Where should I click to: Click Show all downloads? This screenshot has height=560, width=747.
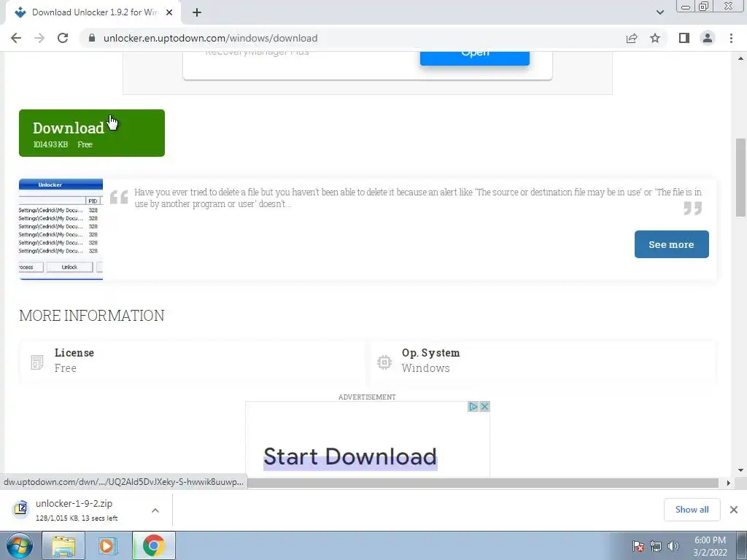pyautogui.click(x=692, y=510)
